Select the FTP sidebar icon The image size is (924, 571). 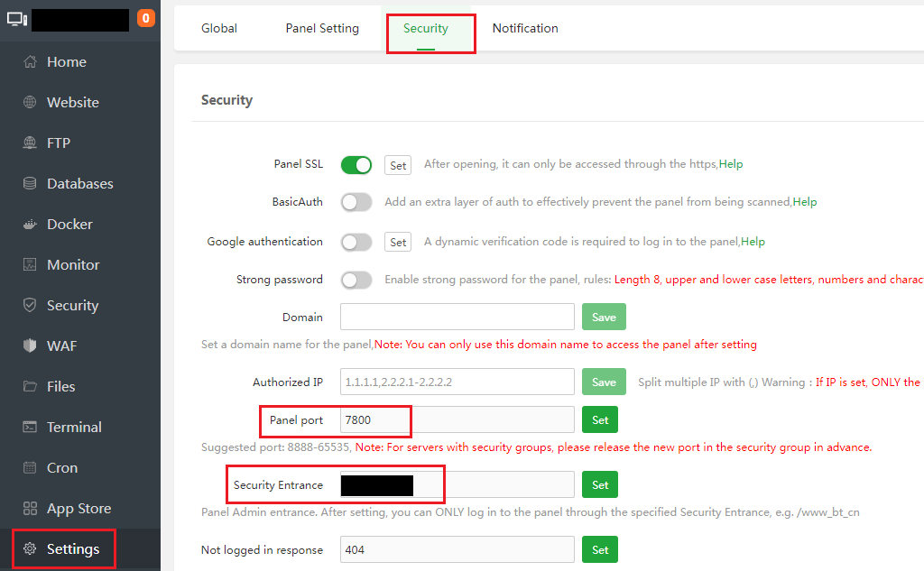pyautogui.click(x=30, y=143)
